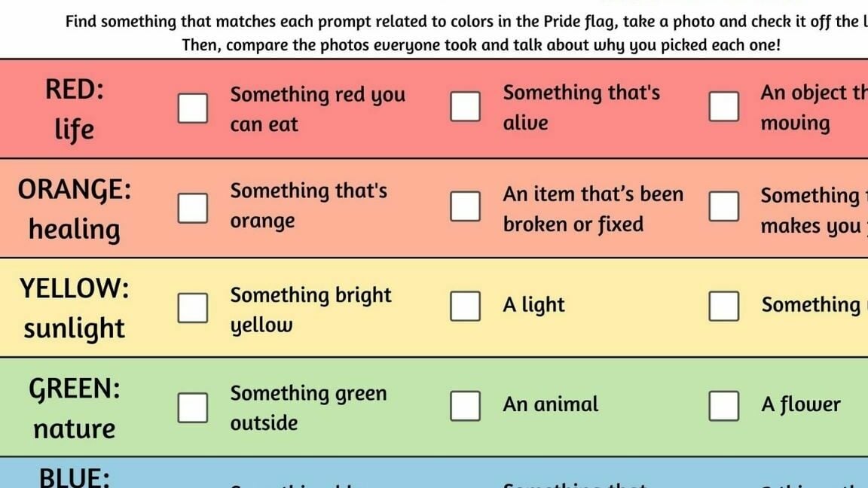This screenshot has width=868, height=488.
Task: Check the 'Something that's alive' box
Action: (x=465, y=106)
